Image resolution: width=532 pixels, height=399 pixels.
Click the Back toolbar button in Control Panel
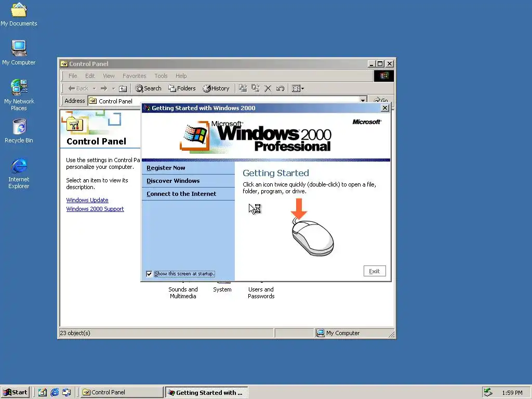click(x=78, y=88)
